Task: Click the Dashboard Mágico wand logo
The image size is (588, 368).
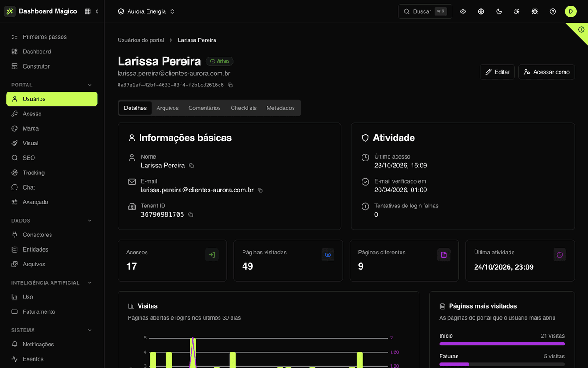Action: click(10, 11)
